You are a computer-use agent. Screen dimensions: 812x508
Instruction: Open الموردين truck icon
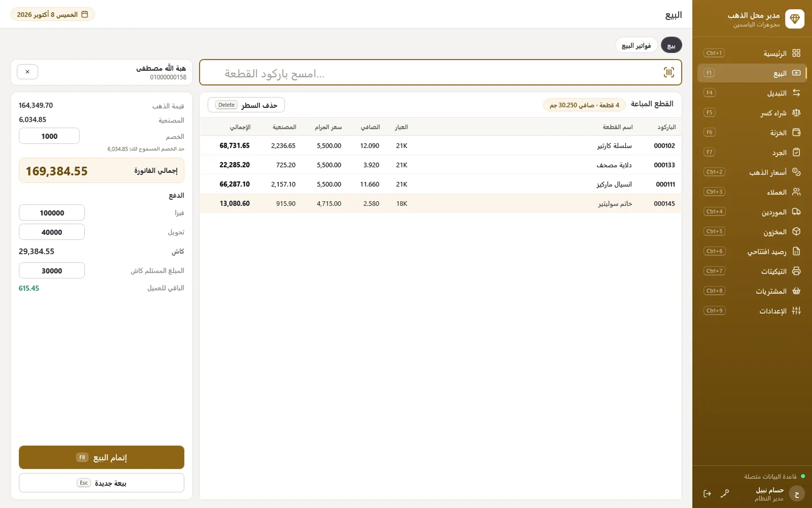[796, 212]
